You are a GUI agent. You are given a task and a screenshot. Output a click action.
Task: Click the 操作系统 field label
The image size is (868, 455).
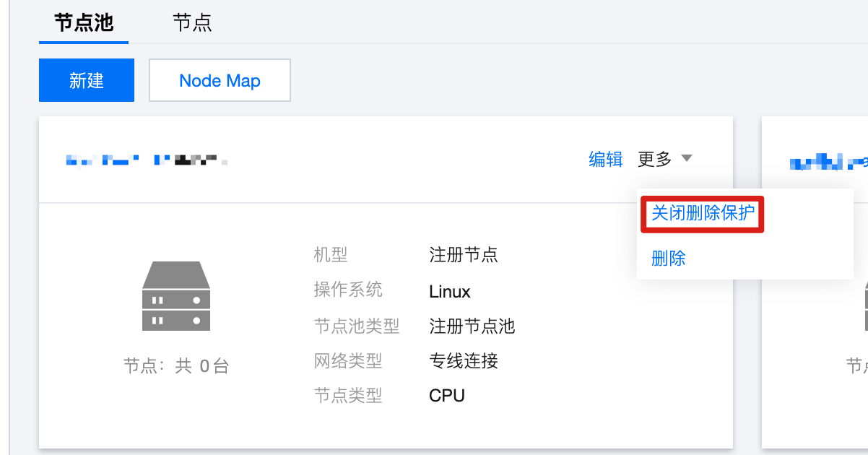tap(348, 290)
